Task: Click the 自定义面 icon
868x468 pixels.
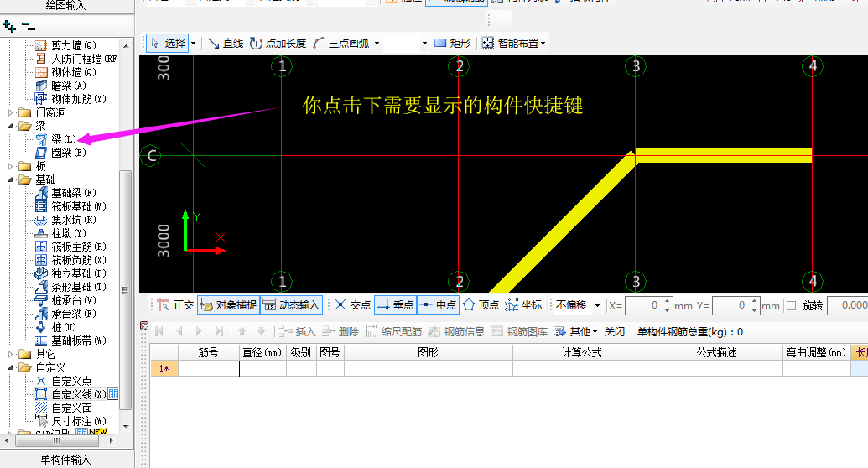Action: (x=41, y=408)
